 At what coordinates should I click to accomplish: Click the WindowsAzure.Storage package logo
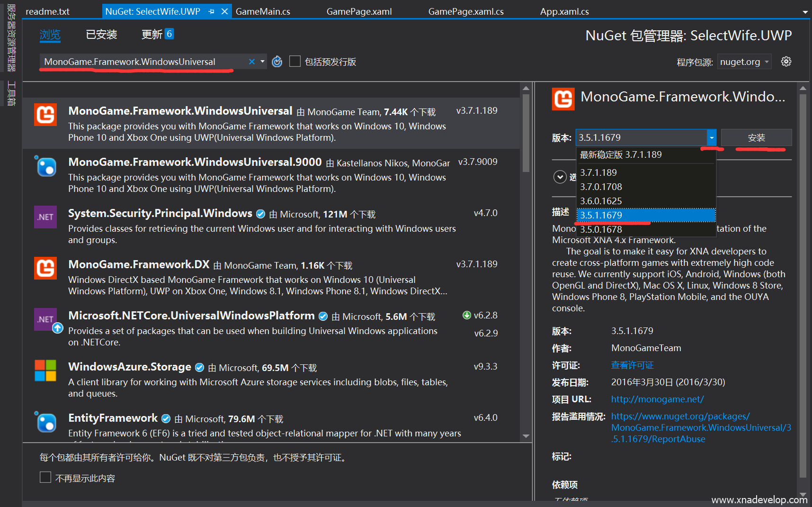point(45,371)
